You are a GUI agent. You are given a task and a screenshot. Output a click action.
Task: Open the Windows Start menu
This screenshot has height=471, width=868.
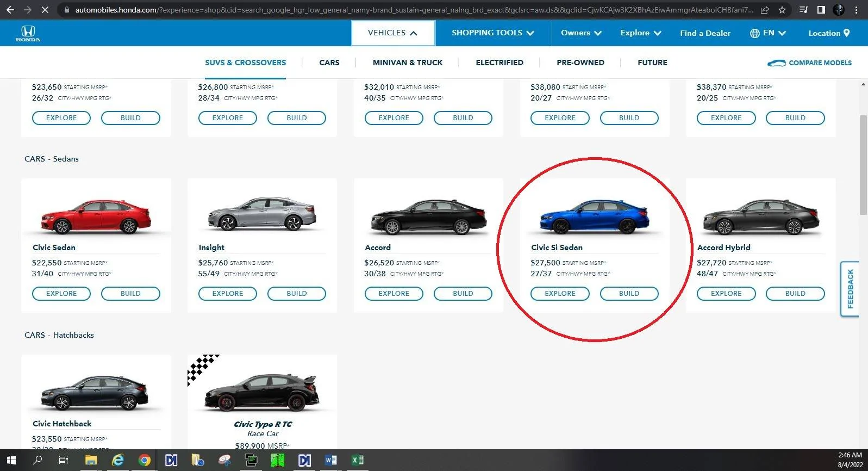click(x=11, y=460)
